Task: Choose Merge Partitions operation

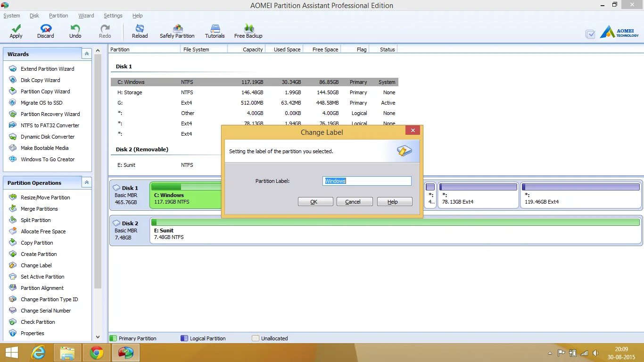Action: 39,209
